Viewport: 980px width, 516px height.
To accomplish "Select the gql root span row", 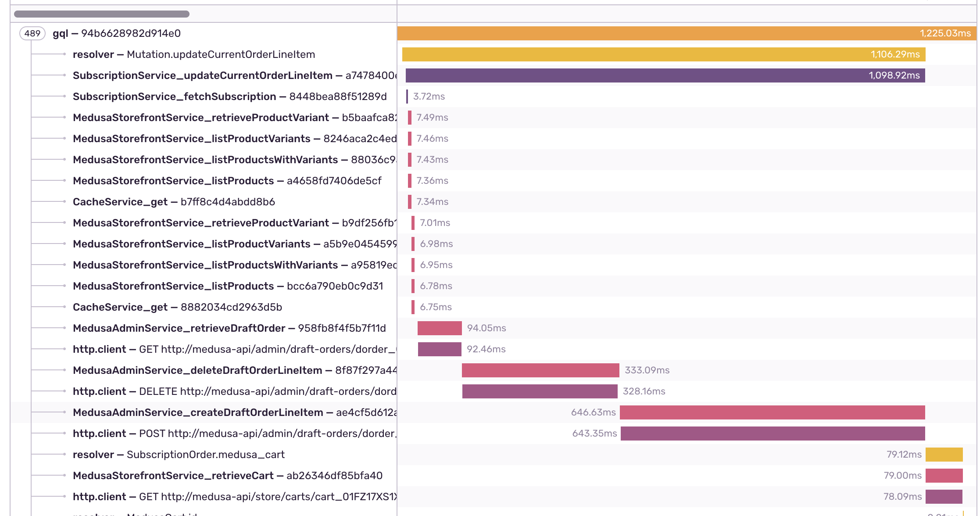I will pos(116,33).
